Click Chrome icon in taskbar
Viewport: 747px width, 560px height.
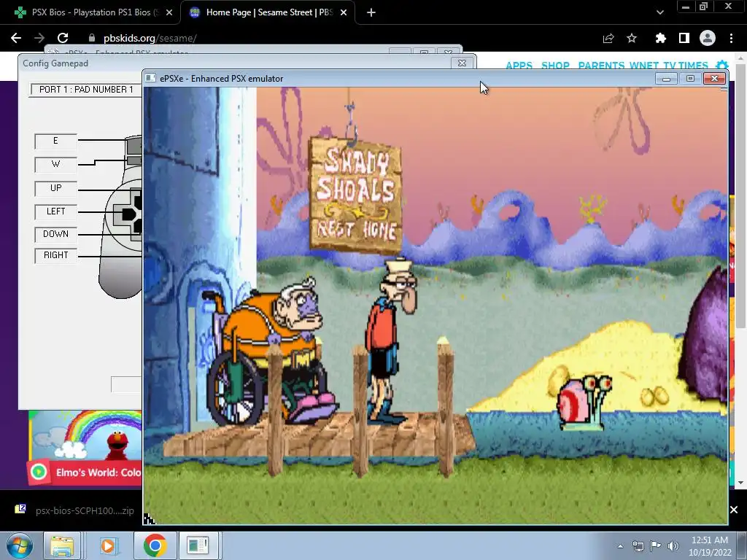155,545
